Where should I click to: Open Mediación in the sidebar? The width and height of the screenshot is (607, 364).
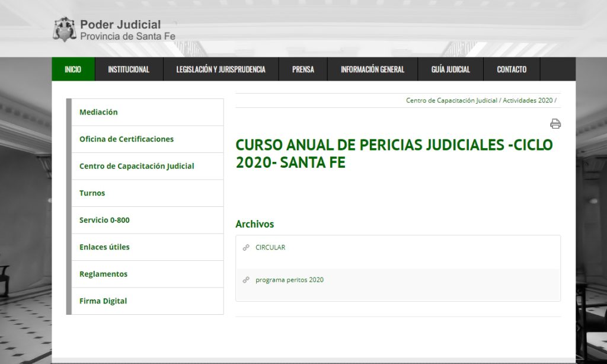(x=98, y=112)
